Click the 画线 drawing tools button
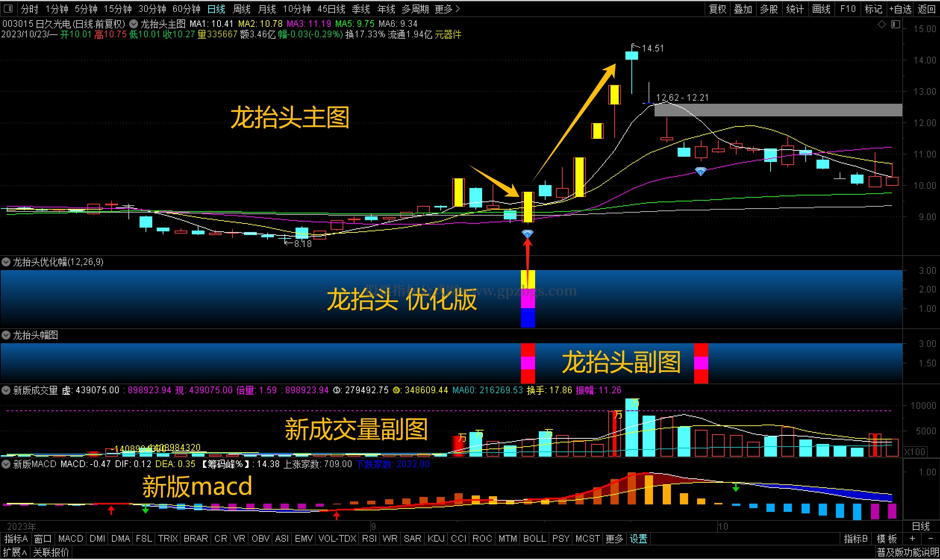Image resolution: width=940 pixels, height=560 pixels. point(821,9)
